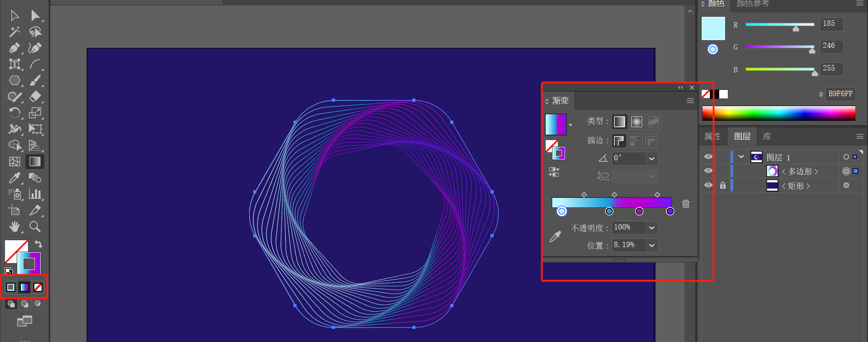Screen dimensions: 868x342
Task: Select the Hand tool
Action: [x=14, y=226]
